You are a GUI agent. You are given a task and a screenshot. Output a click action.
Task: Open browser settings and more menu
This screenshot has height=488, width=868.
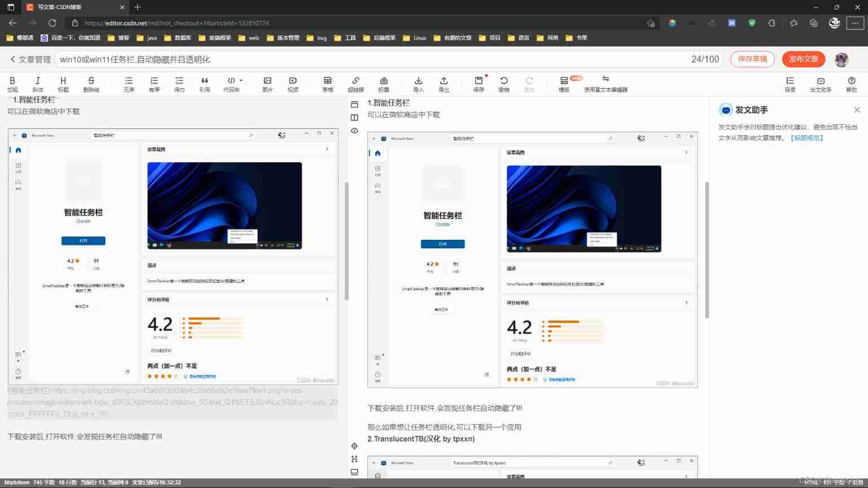coord(855,23)
